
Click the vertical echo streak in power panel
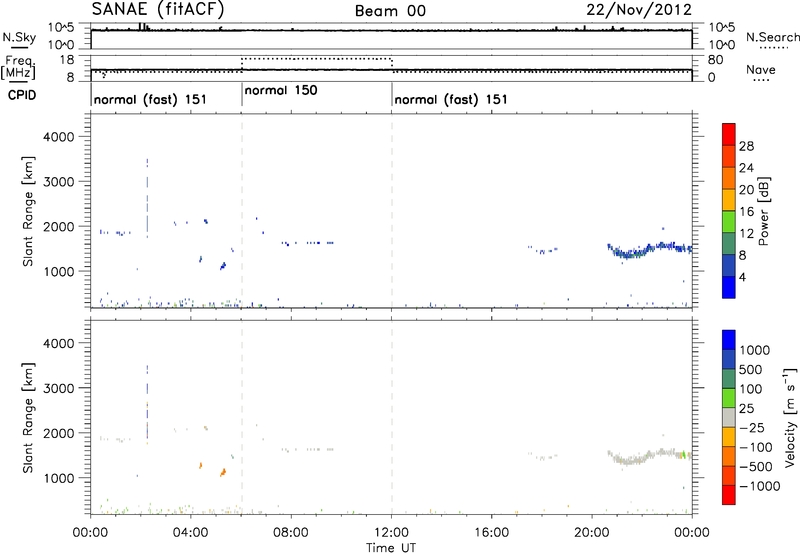point(147,198)
